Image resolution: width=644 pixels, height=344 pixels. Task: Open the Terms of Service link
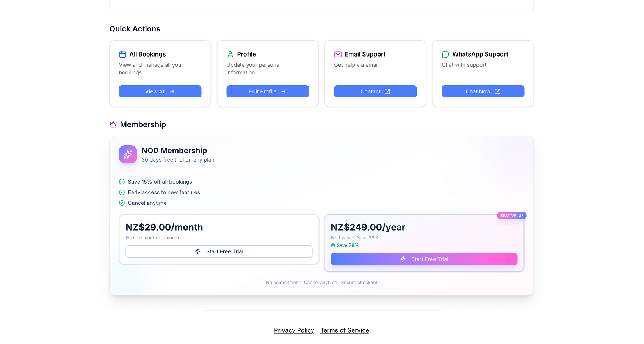(345, 330)
